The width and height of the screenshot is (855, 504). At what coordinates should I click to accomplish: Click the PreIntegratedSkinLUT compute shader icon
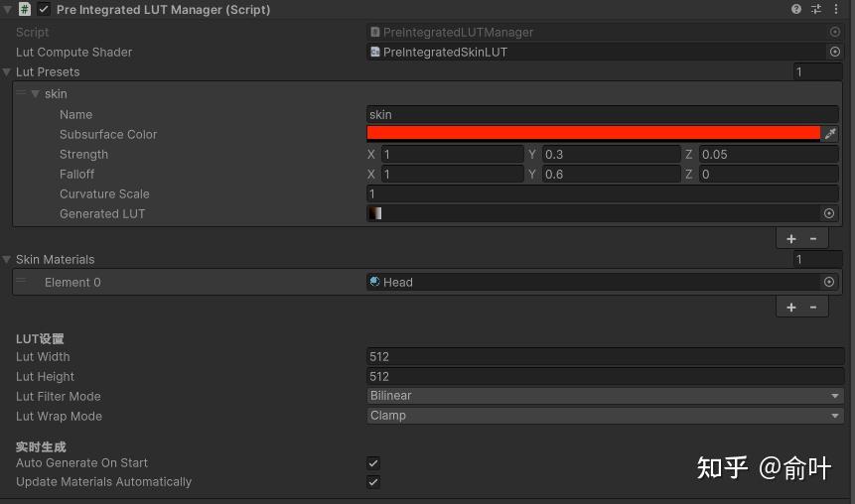click(374, 52)
